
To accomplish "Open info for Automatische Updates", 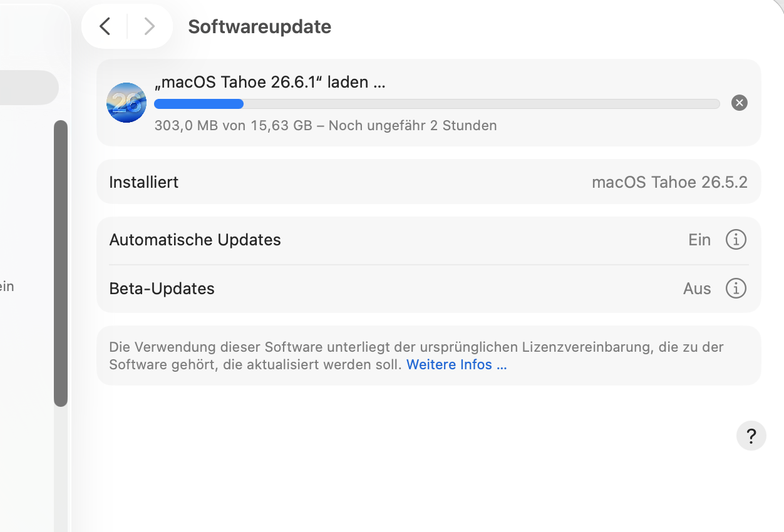I will (736, 240).
